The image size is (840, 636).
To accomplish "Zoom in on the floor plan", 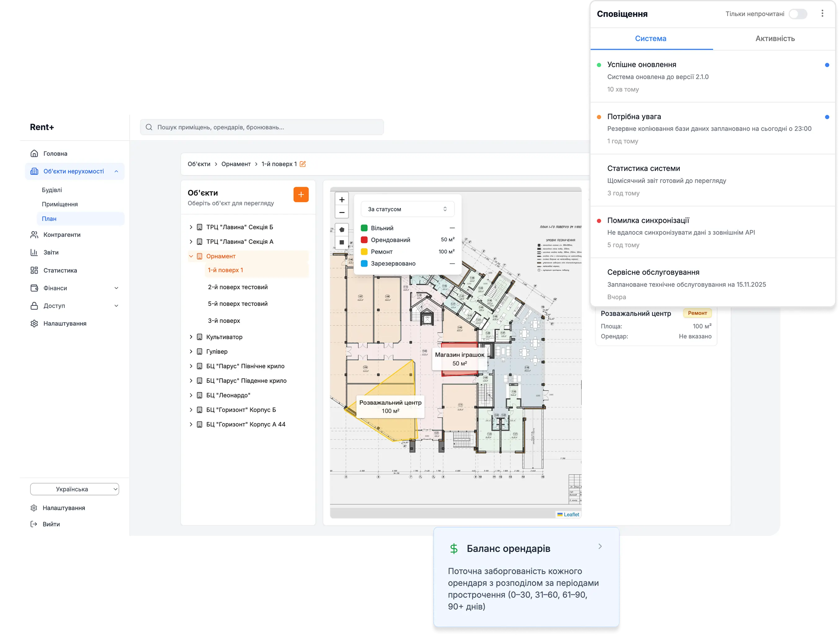I will click(x=342, y=200).
